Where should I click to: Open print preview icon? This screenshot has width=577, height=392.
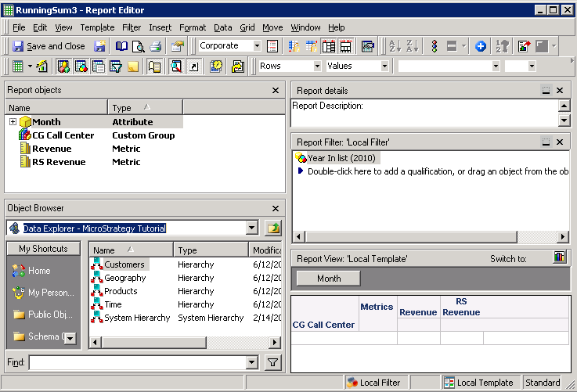139,46
